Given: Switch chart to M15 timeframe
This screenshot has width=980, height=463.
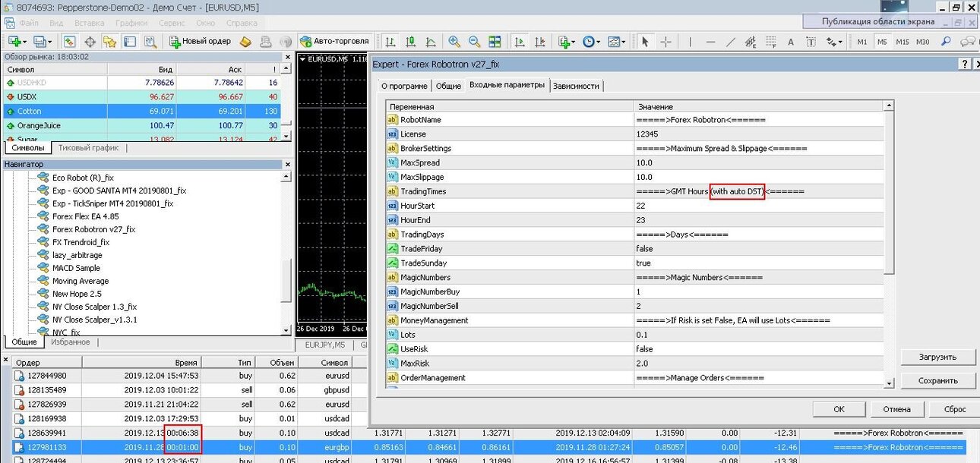Looking at the screenshot, I should tap(902, 42).
